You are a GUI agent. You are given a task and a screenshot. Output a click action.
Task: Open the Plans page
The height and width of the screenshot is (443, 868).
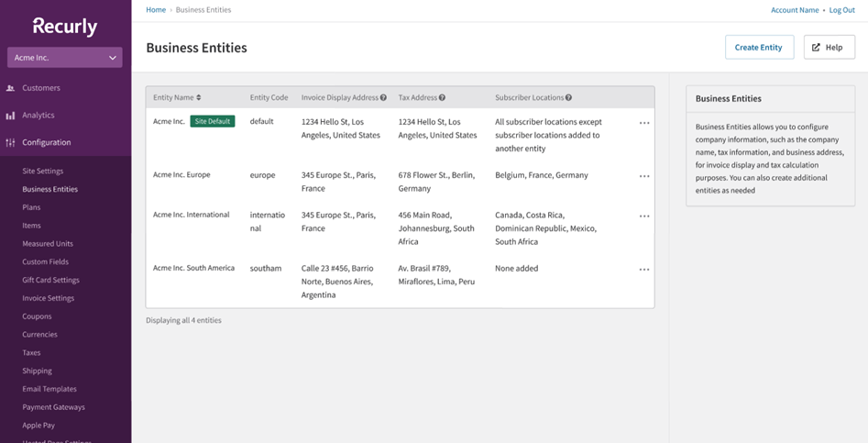coord(31,207)
